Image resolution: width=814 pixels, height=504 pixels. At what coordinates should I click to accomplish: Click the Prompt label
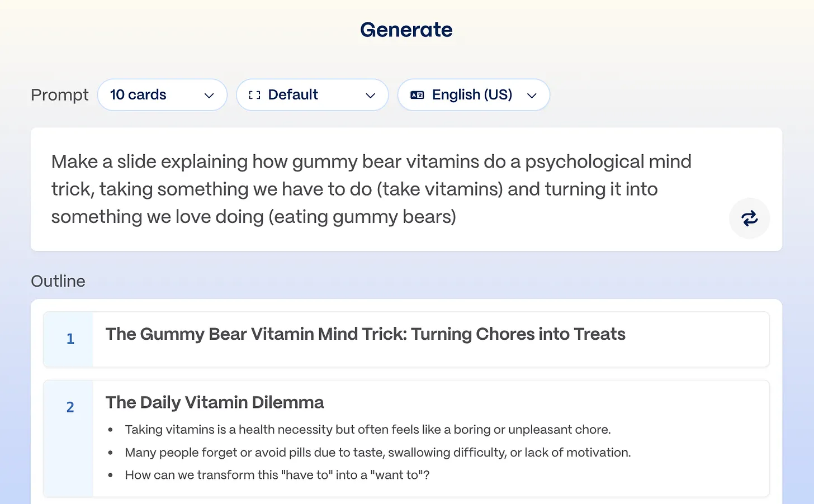(x=60, y=95)
